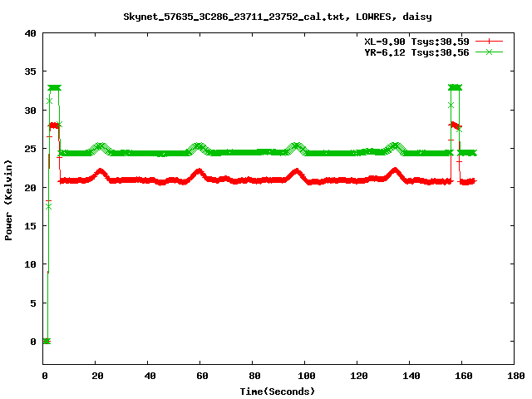The height and width of the screenshot is (399, 532).
Task: Click y-axis tick label 30
Action: [x=30, y=111]
